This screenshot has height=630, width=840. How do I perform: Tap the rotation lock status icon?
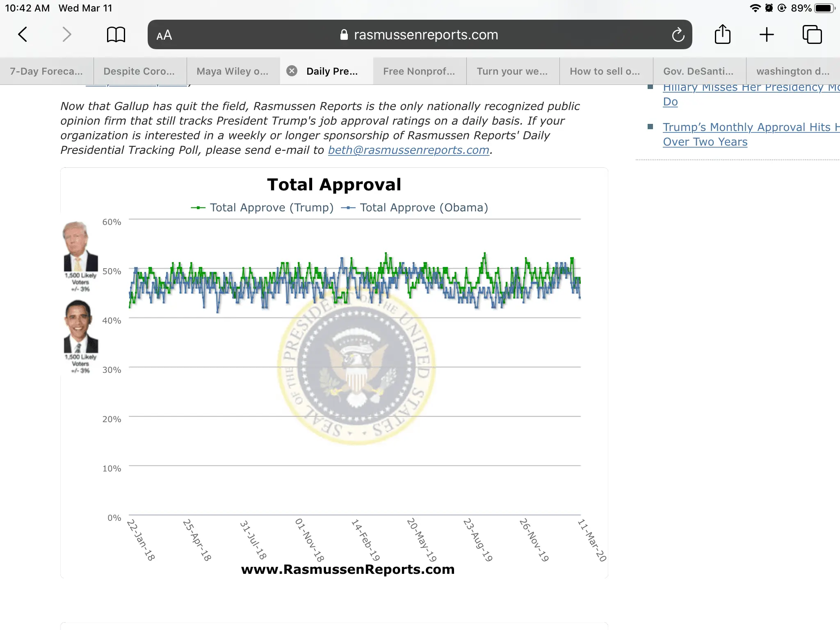782,8
